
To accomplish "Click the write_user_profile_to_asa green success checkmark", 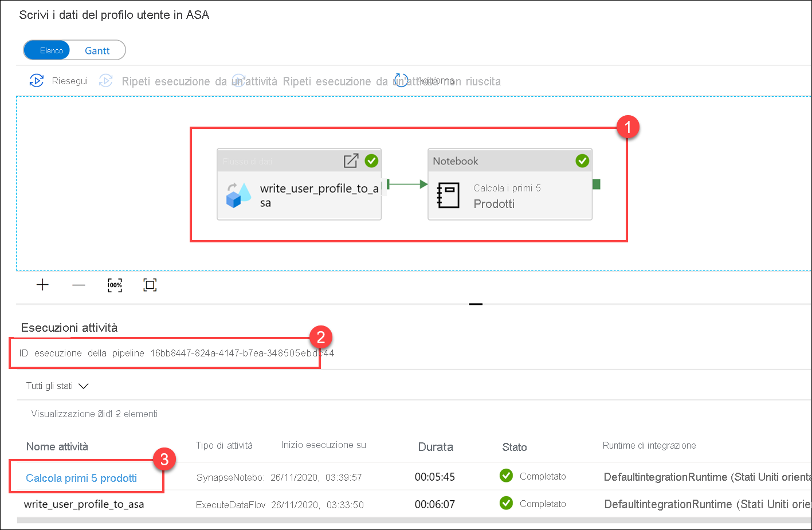I will coord(371,161).
